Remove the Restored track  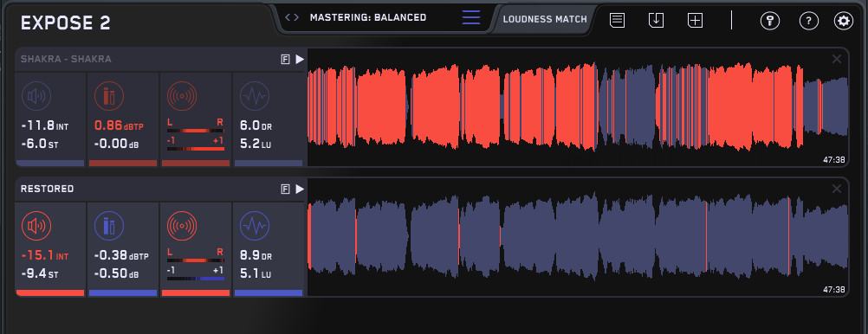click(837, 189)
